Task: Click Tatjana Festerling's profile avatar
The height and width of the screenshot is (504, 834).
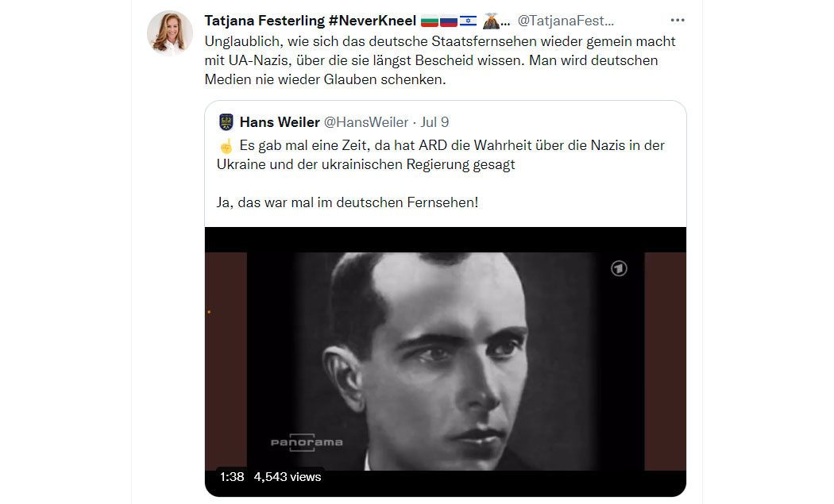Action: (x=170, y=33)
